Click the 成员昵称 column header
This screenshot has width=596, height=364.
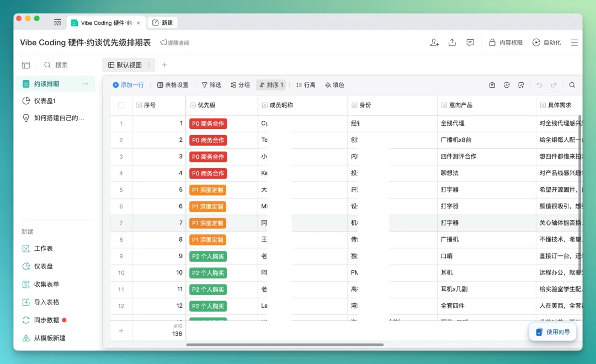pos(302,105)
